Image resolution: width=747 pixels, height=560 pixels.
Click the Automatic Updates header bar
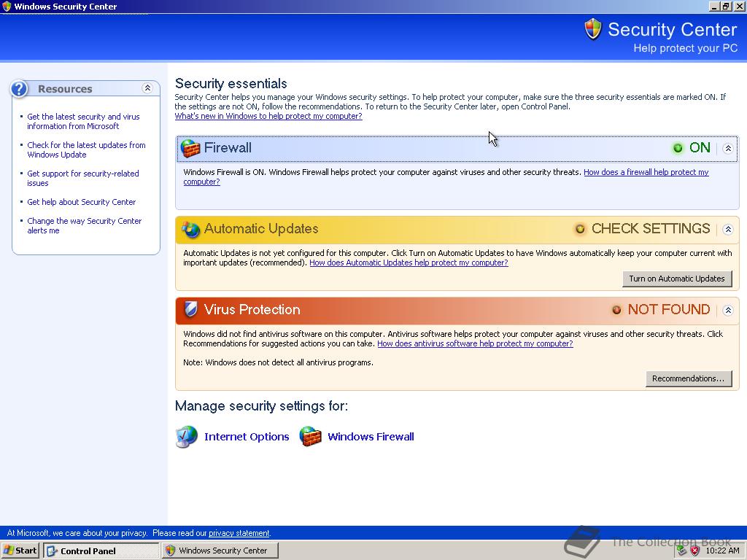[x=457, y=229]
